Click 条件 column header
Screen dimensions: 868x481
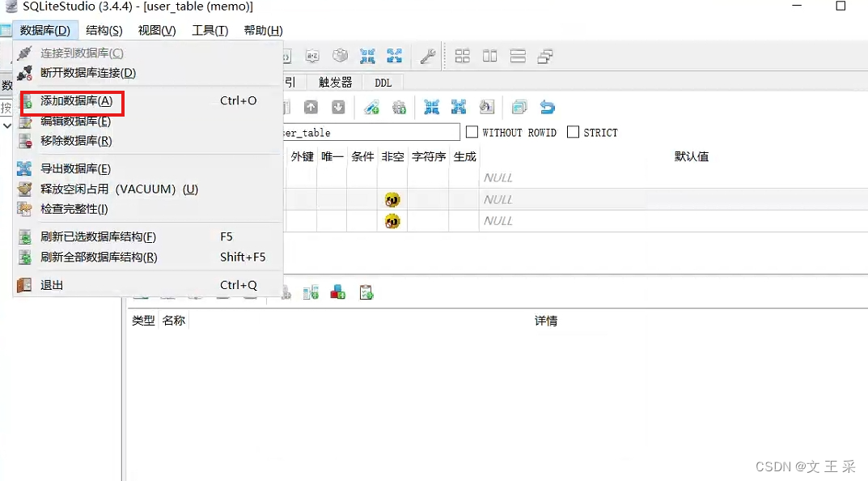[362, 157]
